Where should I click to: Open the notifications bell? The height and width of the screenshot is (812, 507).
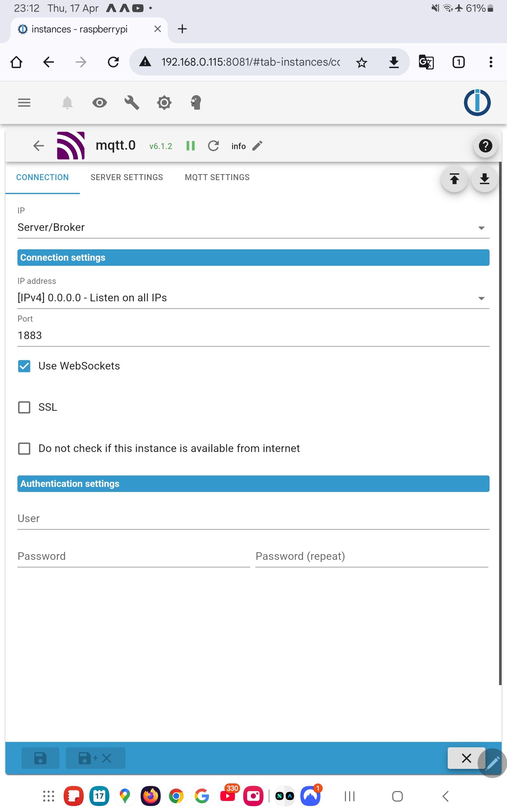(x=67, y=103)
